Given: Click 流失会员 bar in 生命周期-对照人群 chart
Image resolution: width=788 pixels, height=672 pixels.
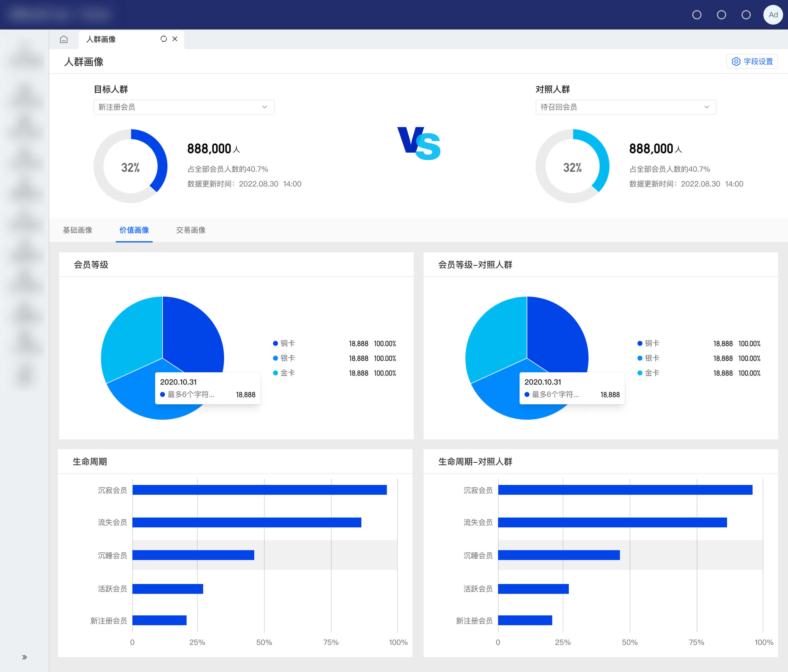Looking at the screenshot, I should click(x=613, y=523).
